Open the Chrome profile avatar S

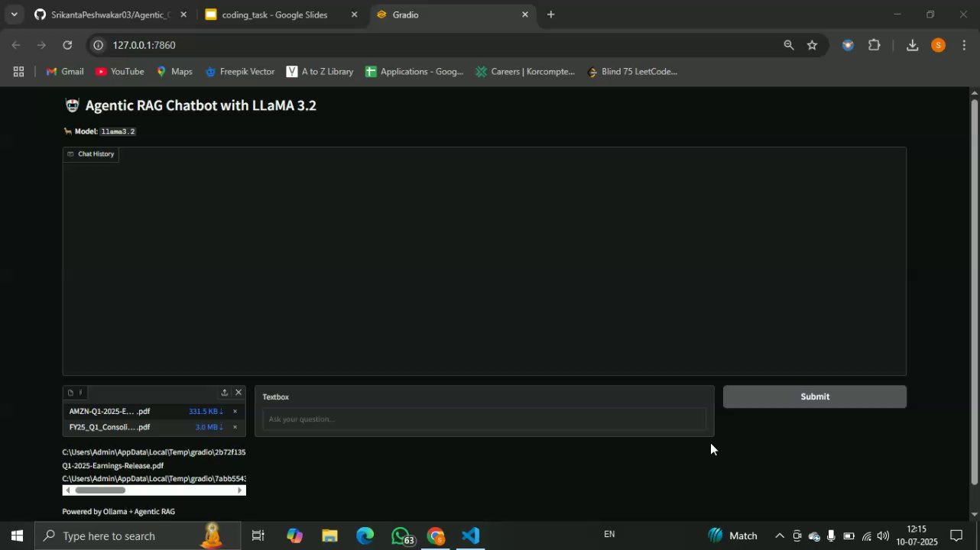click(x=939, y=45)
